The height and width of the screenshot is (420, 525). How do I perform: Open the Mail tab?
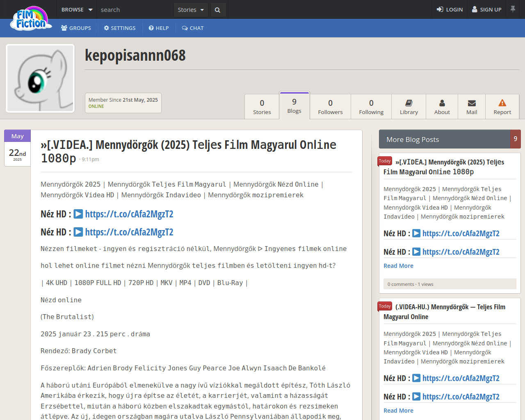pos(472,107)
